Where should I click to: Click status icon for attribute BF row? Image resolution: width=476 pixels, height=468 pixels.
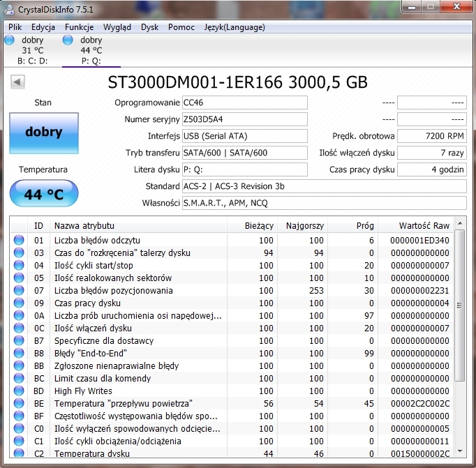(x=19, y=416)
